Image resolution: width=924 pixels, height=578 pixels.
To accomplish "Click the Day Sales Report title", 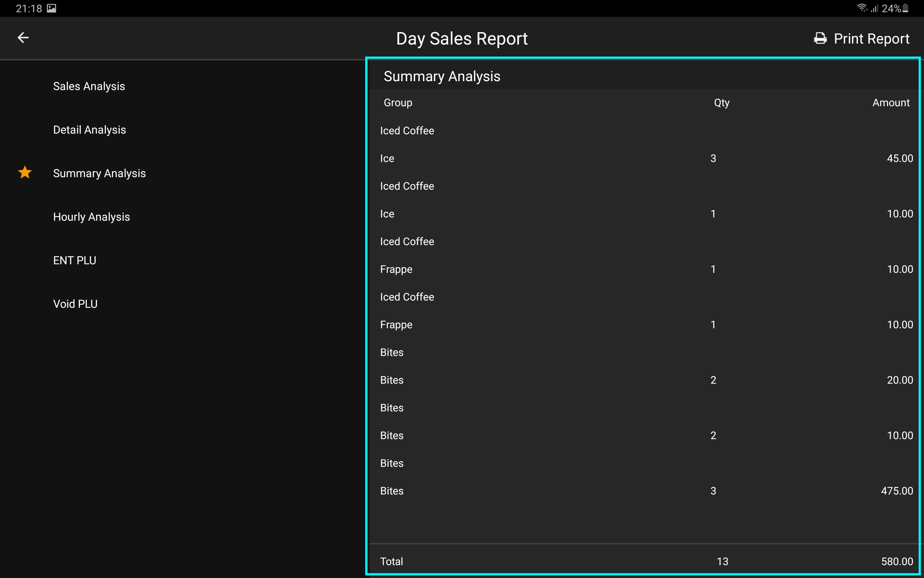I will click(461, 39).
